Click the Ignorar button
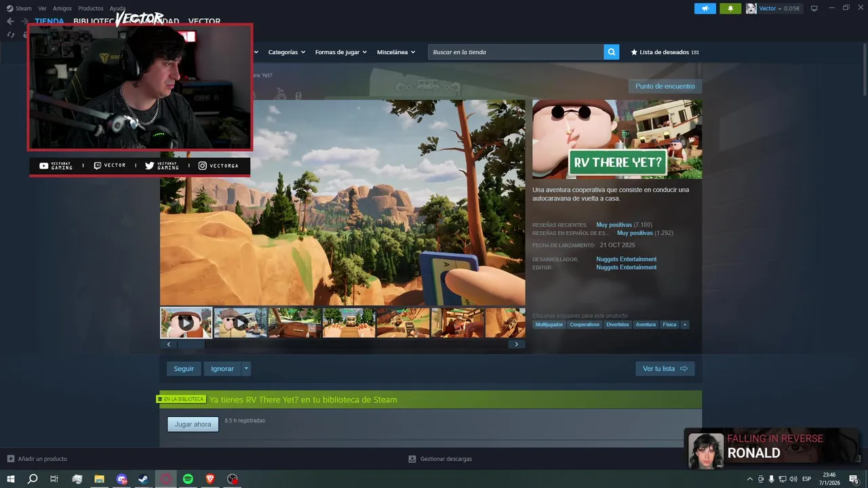 click(222, 369)
